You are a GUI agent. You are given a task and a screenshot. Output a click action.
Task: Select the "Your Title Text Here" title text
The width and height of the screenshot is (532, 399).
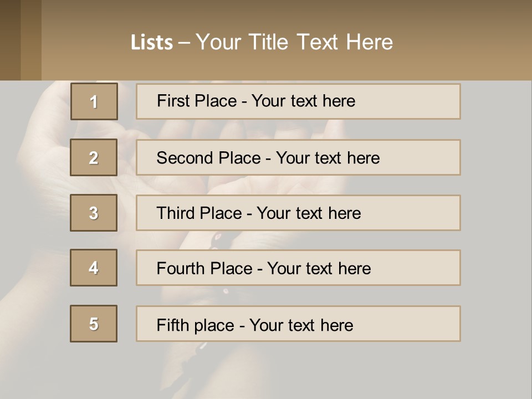click(294, 42)
